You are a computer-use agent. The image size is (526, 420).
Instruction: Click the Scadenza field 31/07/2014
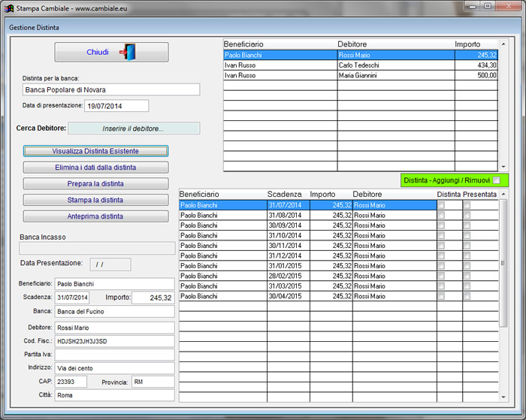72,298
